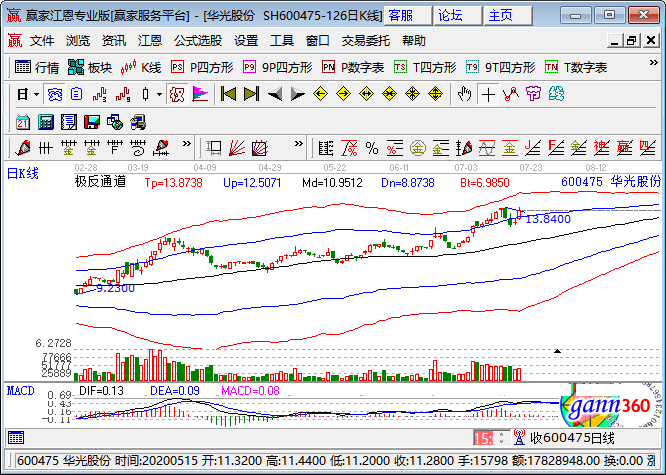Click the spinner arrows beside 15:

pyautogui.click(x=501, y=438)
